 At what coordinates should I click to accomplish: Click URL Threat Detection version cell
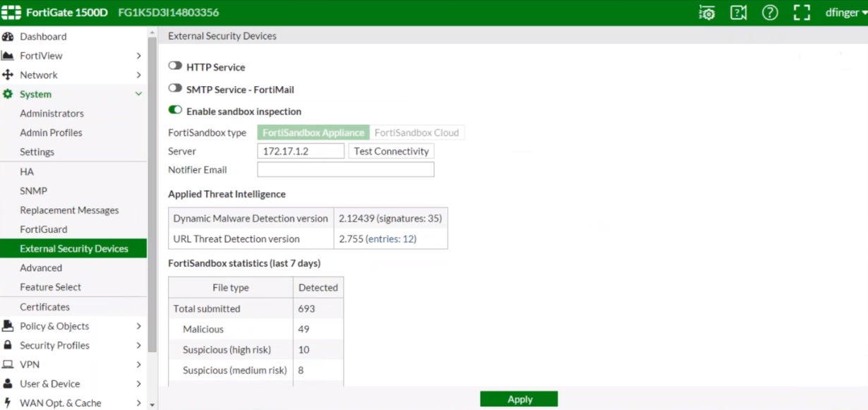point(251,239)
